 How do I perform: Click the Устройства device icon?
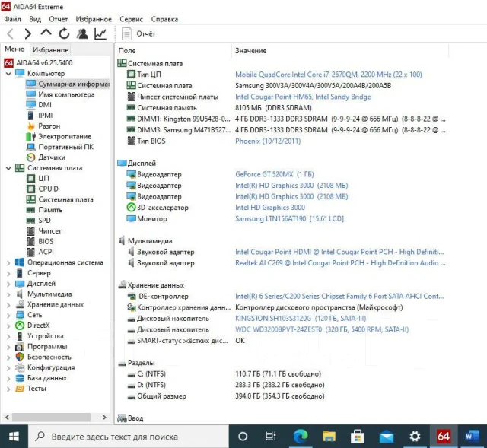[20, 336]
